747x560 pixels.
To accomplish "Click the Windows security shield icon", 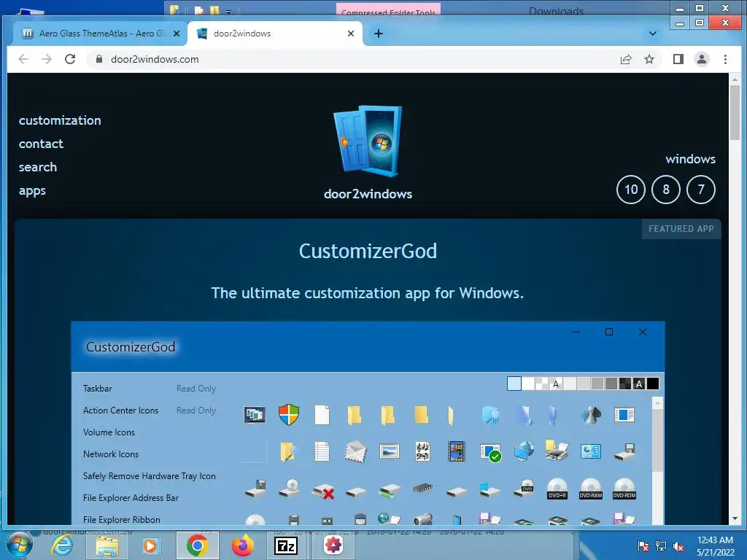I will 289,415.
